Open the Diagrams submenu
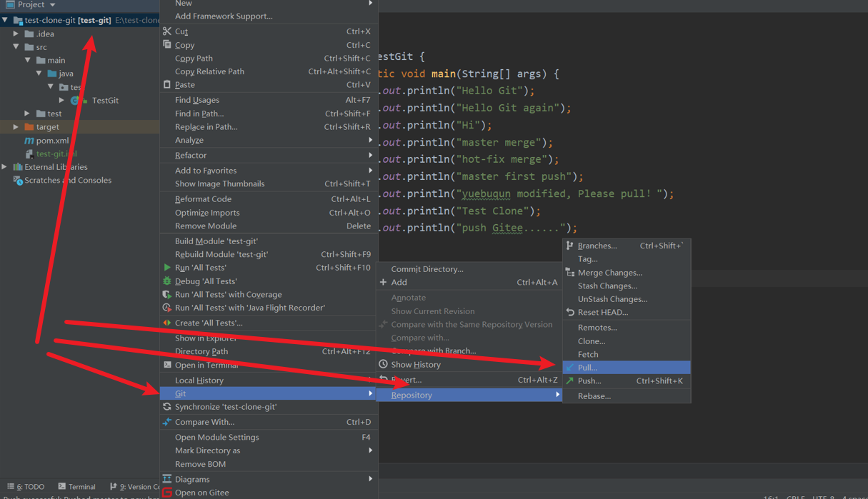This screenshot has width=868, height=499. [x=269, y=479]
